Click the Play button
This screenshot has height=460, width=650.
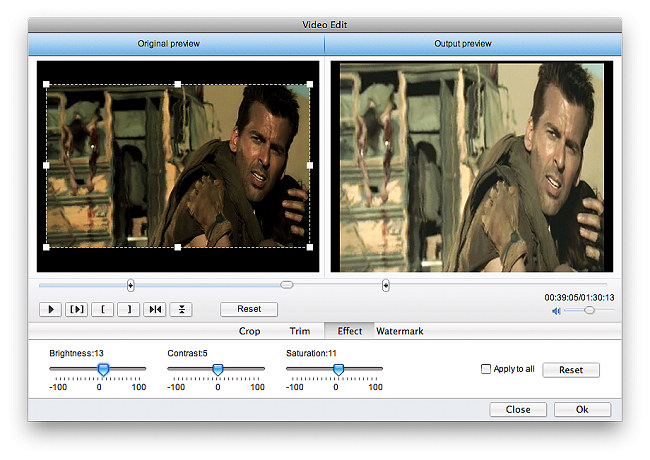click(x=51, y=310)
